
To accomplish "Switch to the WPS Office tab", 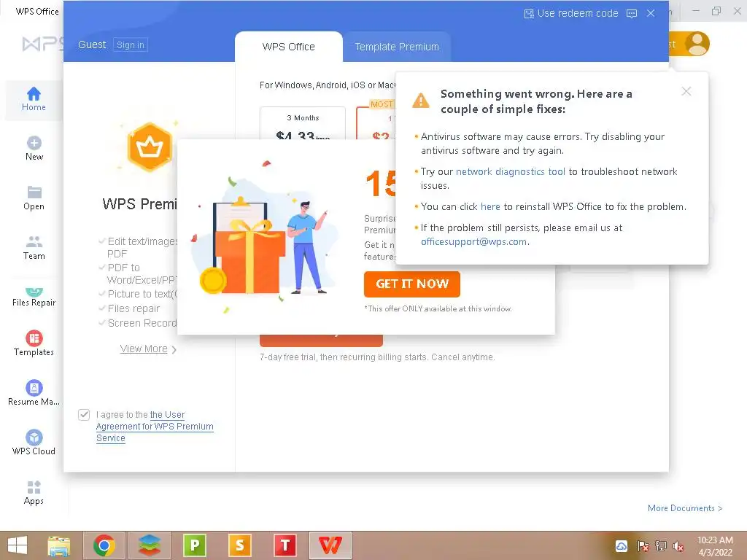I will coord(289,47).
